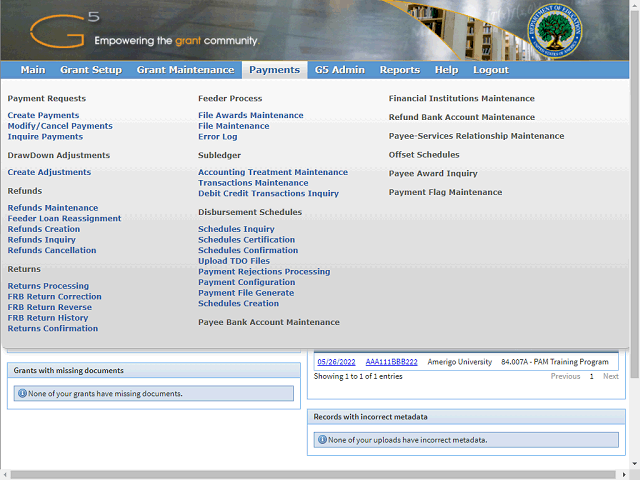640x480 pixels.
Task: Open Feeder Loan Reassignment link
Action: (x=64, y=218)
